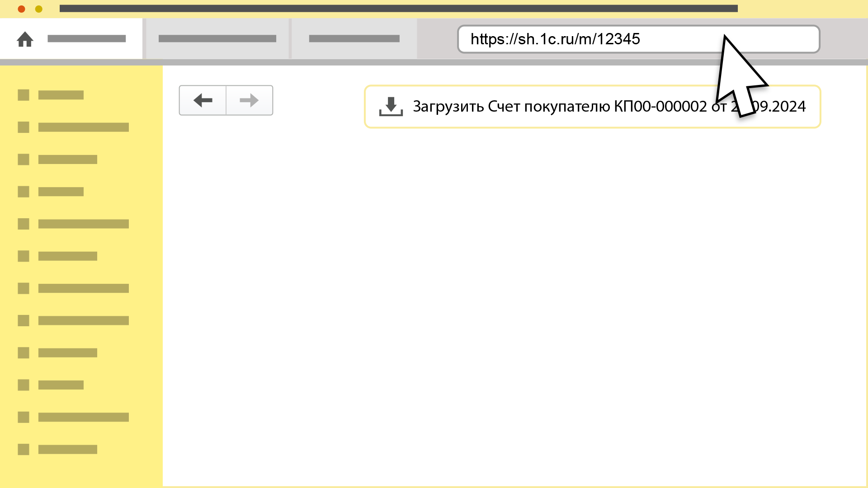Click the download icon beside Загрузить Счет

(x=391, y=107)
